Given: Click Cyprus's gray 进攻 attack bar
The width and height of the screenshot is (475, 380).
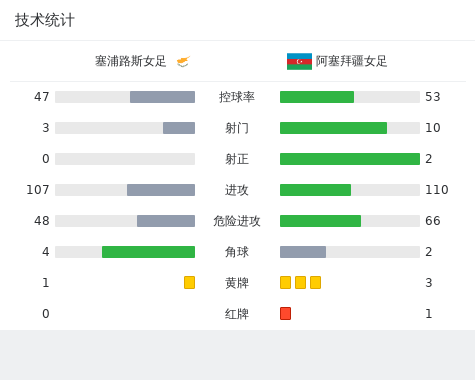Looking at the screenshot, I should point(161,190).
